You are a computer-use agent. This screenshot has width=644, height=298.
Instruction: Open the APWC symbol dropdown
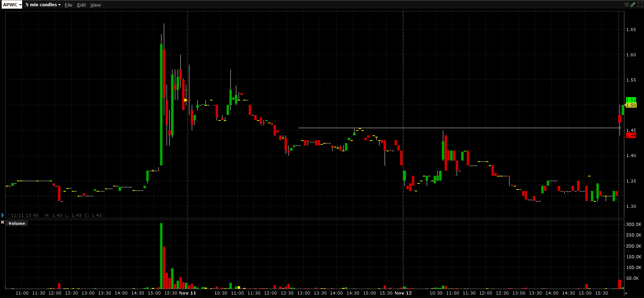[12, 4]
